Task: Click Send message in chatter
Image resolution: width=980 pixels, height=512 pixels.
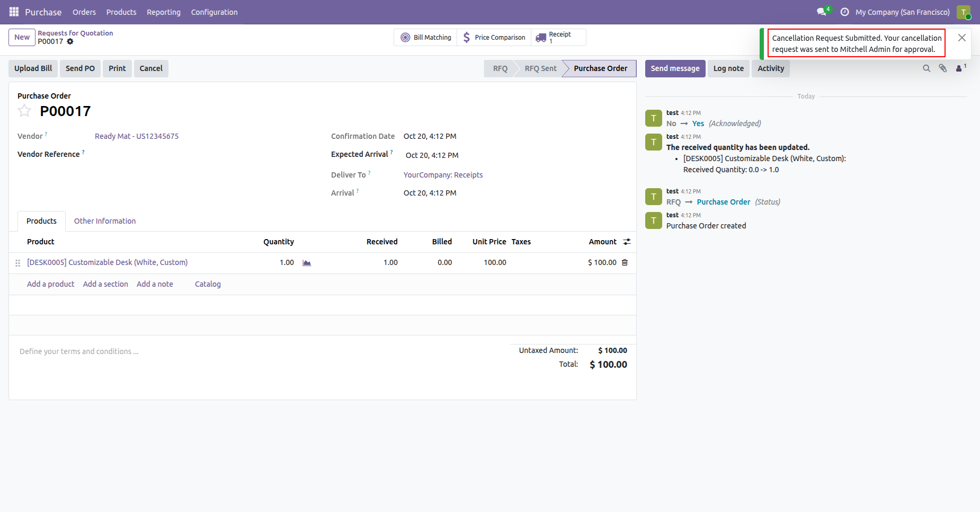Action: 675,68
